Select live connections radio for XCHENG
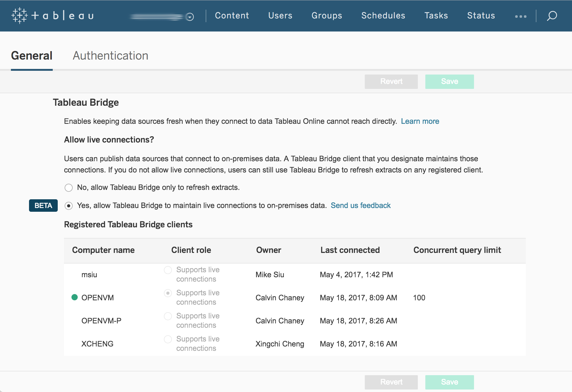Image resolution: width=572 pixels, height=392 pixels. pyautogui.click(x=168, y=339)
